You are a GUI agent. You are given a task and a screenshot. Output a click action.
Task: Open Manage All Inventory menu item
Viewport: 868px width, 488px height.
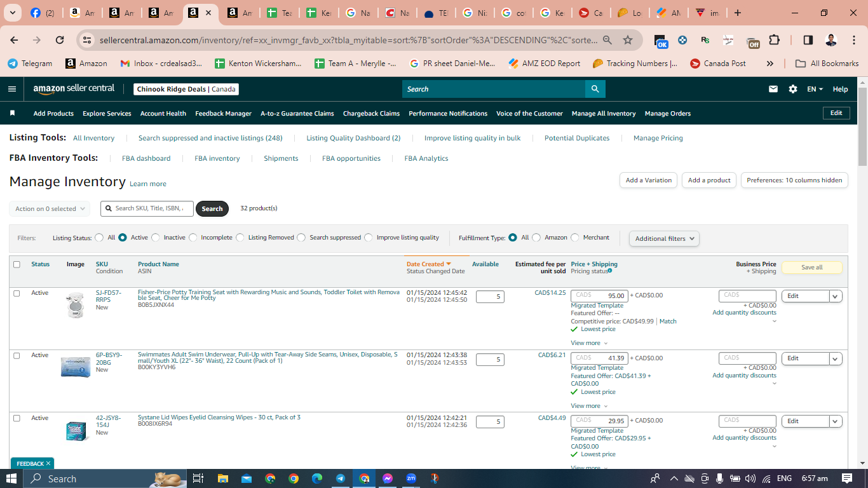[x=604, y=113]
